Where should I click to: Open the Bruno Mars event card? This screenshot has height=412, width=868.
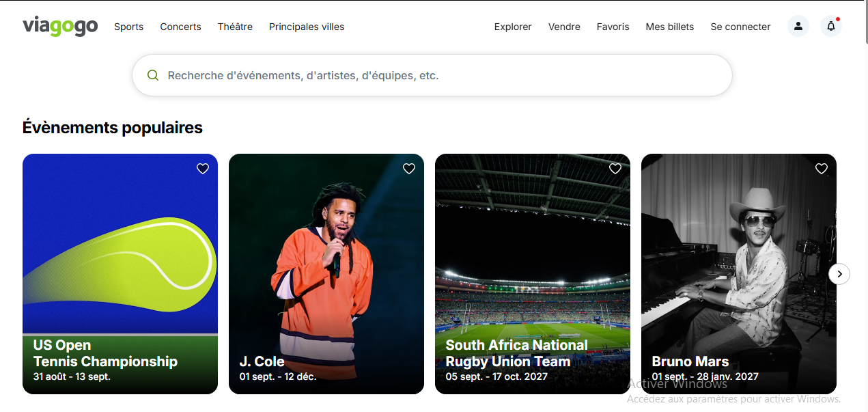click(739, 274)
